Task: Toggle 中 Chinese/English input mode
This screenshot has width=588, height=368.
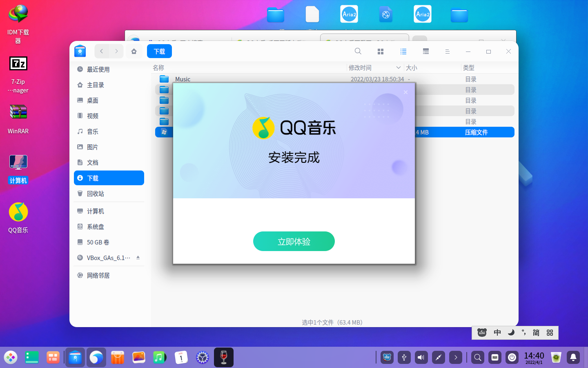Action: pos(497,332)
